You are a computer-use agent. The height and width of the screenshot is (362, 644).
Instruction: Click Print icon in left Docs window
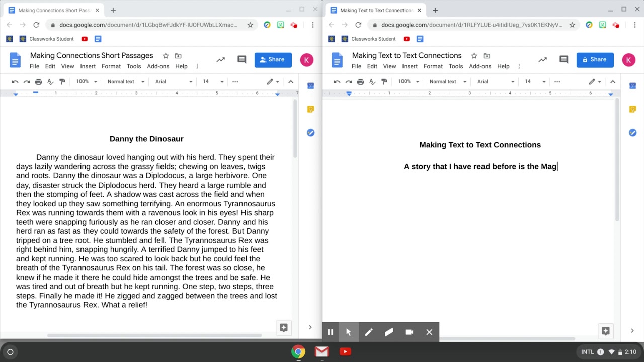pyautogui.click(x=39, y=82)
